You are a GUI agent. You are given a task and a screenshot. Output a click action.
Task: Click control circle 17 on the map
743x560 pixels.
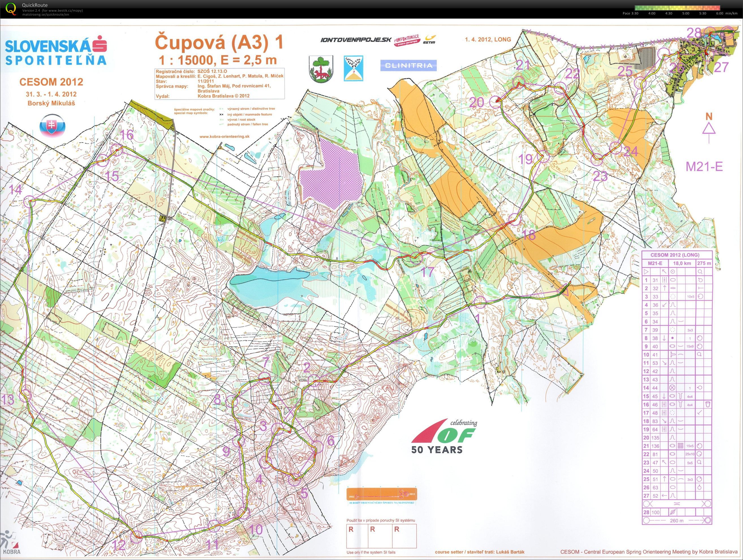click(x=416, y=258)
